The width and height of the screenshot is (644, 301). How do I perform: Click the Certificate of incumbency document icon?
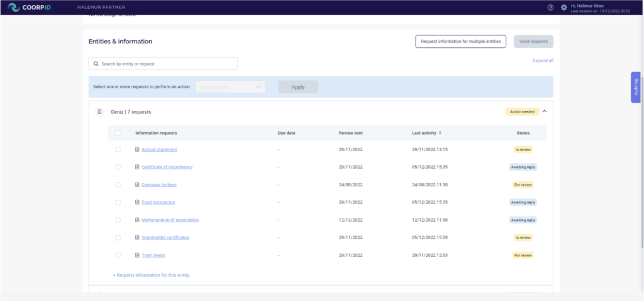138,167
